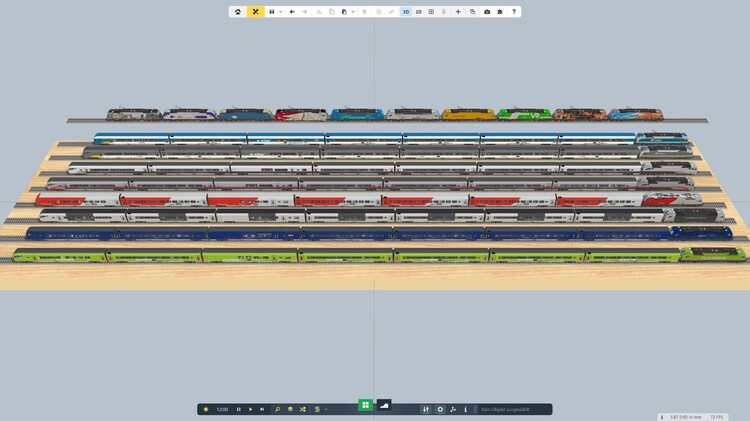The height and width of the screenshot is (421, 750).
Task: Open the paste options dropdown arrow
Action: 353,12
